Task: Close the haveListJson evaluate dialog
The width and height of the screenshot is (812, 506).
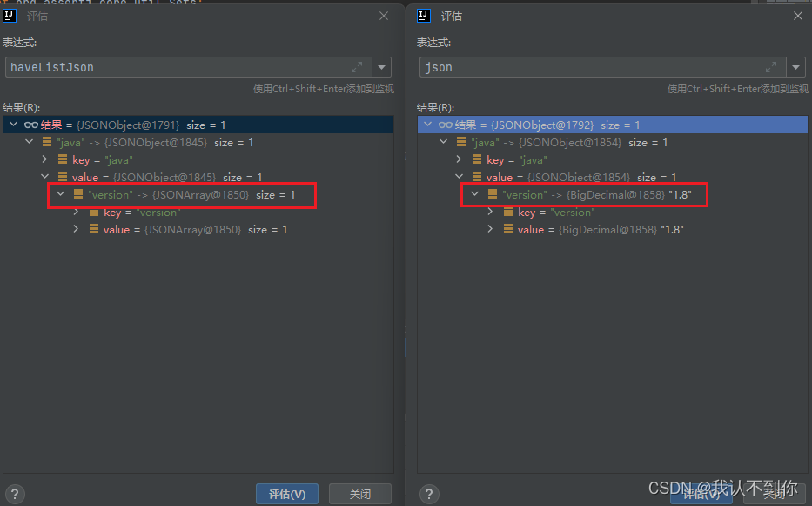Action: 384,16
